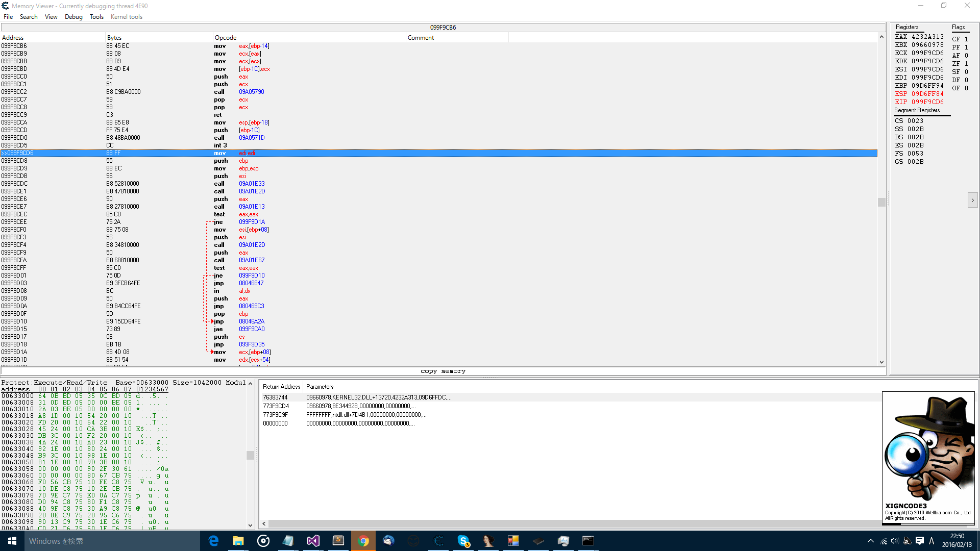Show hidden system tray icons
980x551 pixels.
coord(870,541)
